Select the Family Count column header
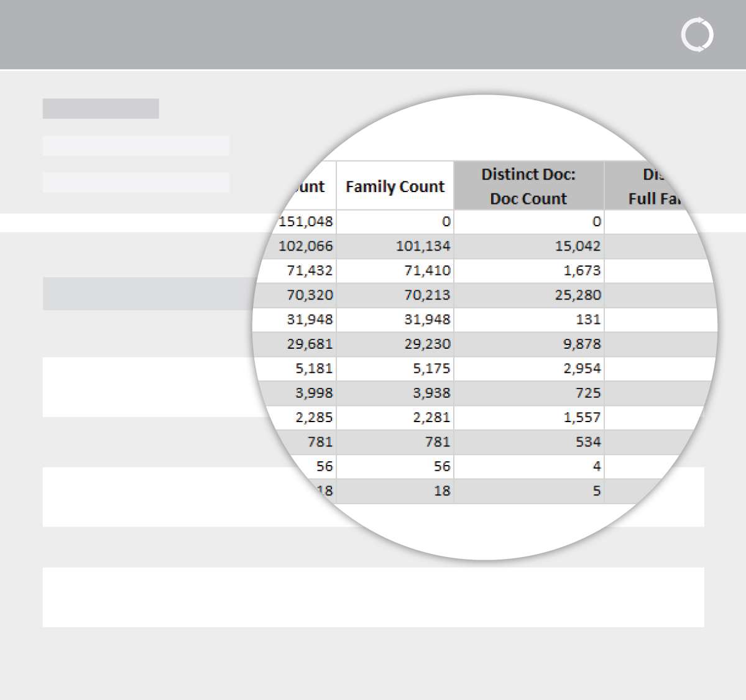Screen dimensions: 746x700 click(395, 187)
